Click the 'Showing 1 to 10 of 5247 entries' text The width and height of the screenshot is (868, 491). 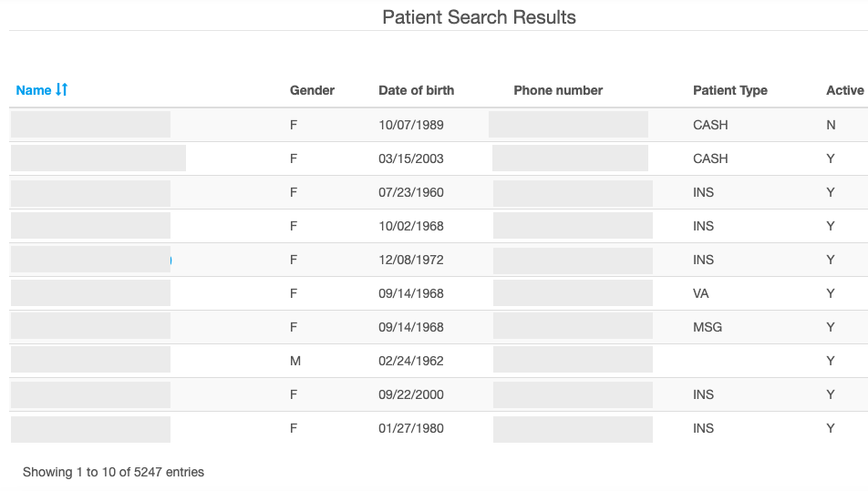coord(113,472)
